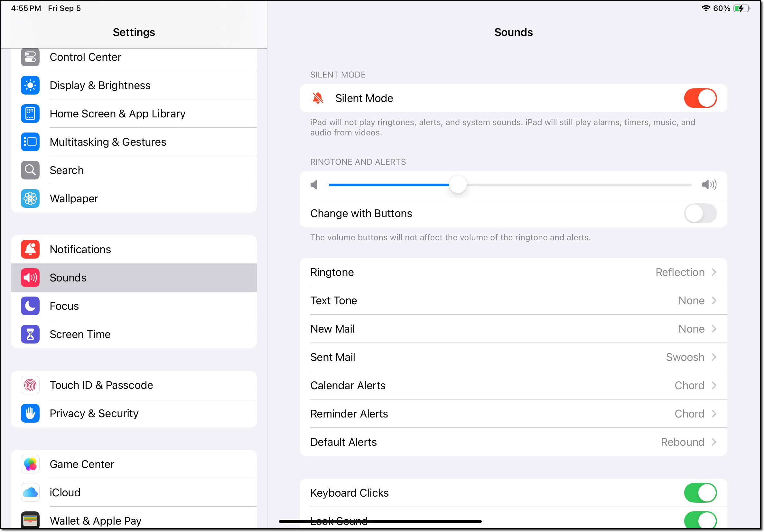Tap the Wallet & Apple Pay icon
This screenshot has height=532, width=764.
click(30, 520)
